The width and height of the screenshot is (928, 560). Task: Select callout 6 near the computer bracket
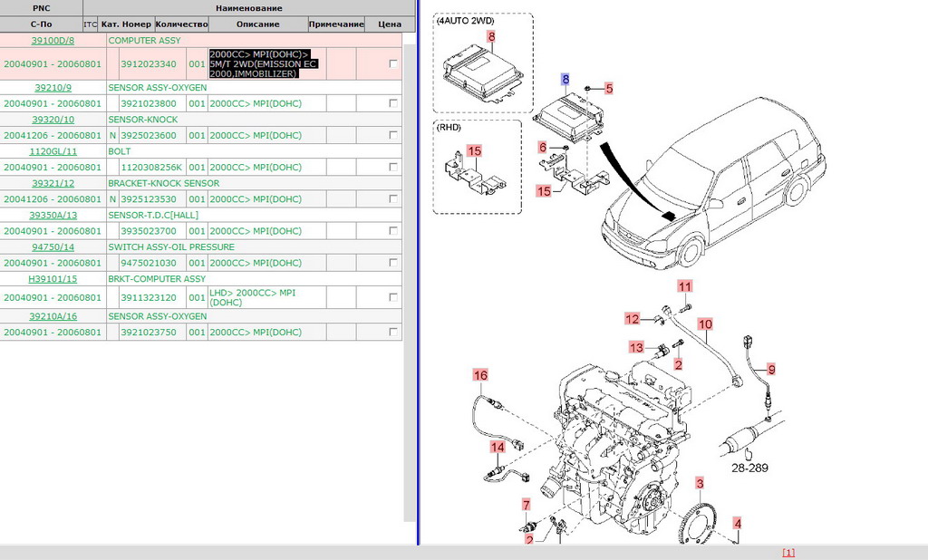coord(543,147)
